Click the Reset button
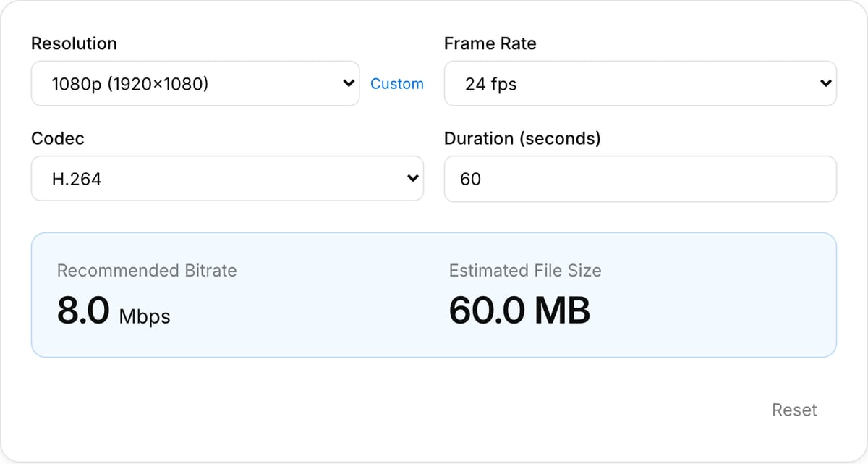 [x=794, y=410]
